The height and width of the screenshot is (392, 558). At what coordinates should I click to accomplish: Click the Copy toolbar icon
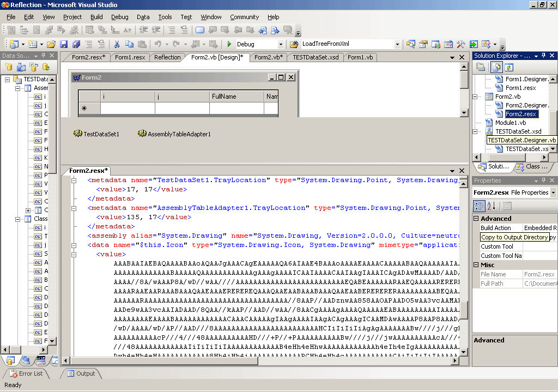tap(130, 44)
